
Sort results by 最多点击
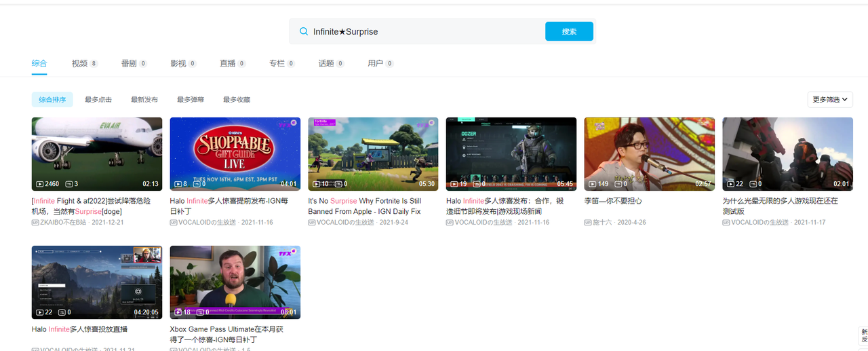point(98,100)
